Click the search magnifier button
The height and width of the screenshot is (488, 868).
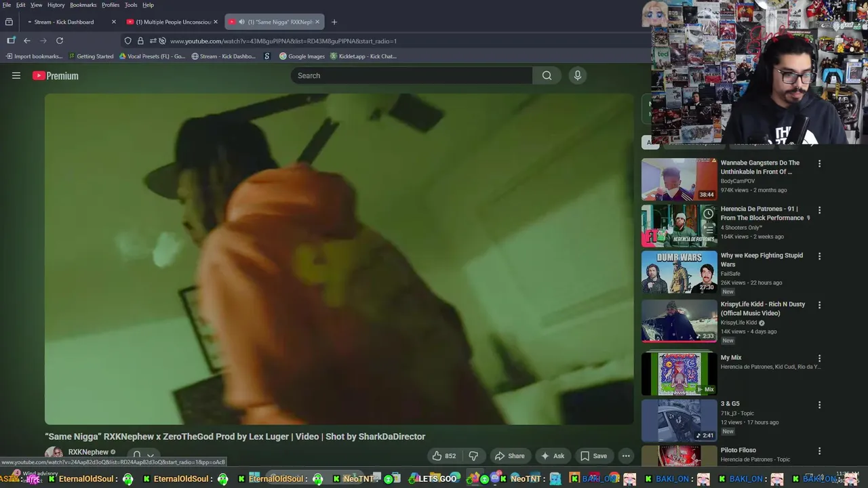[547, 76]
